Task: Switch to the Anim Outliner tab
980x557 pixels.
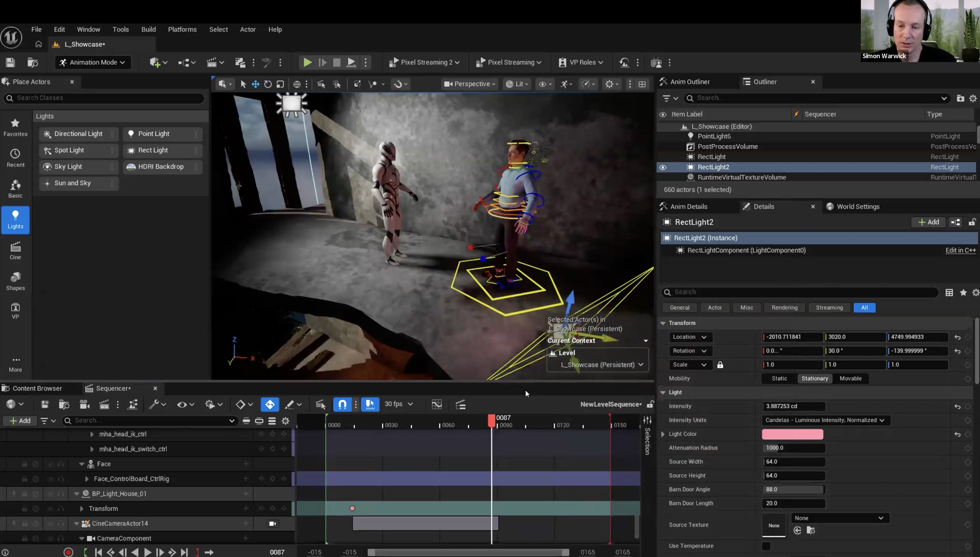Action: [x=690, y=82]
